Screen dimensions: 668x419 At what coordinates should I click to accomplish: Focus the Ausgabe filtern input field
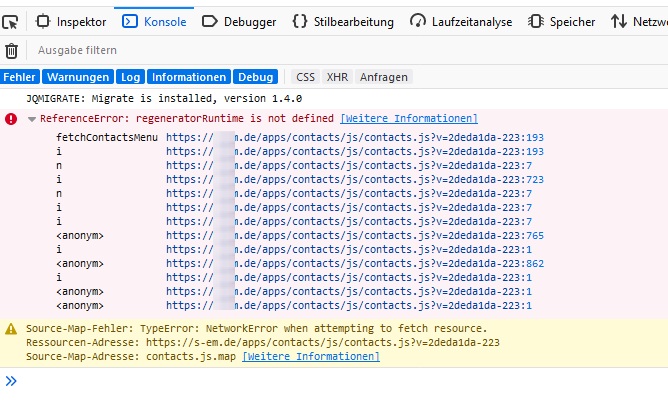[x=347, y=50]
